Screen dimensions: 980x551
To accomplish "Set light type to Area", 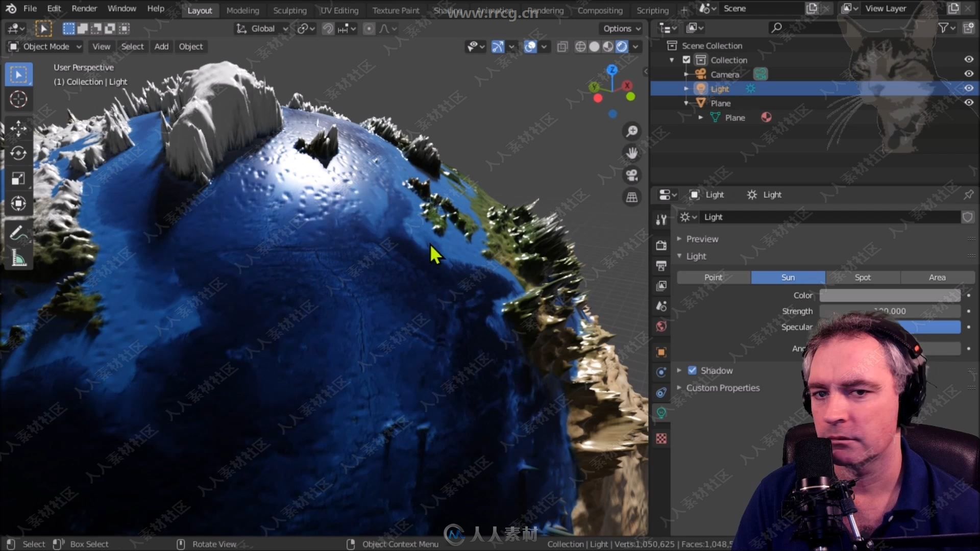I will pyautogui.click(x=937, y=278).
